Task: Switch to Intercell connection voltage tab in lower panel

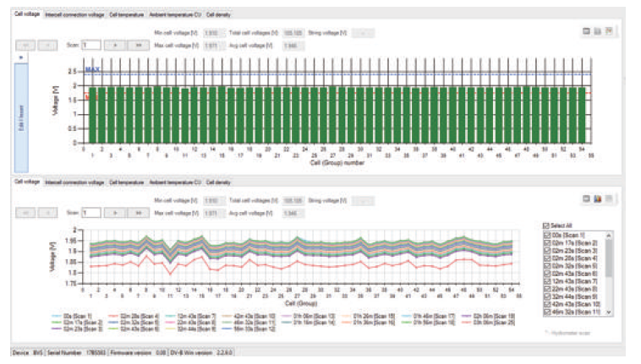Action: 74,182
